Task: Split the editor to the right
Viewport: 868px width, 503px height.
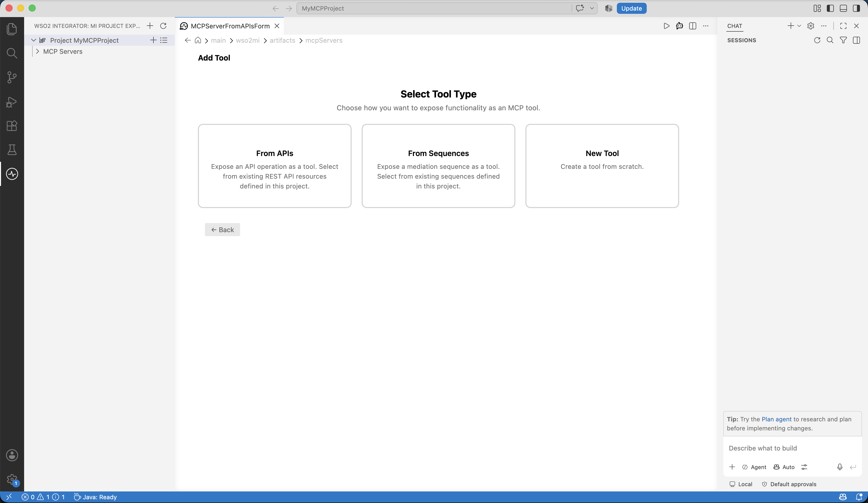Action: click(693, 26)
